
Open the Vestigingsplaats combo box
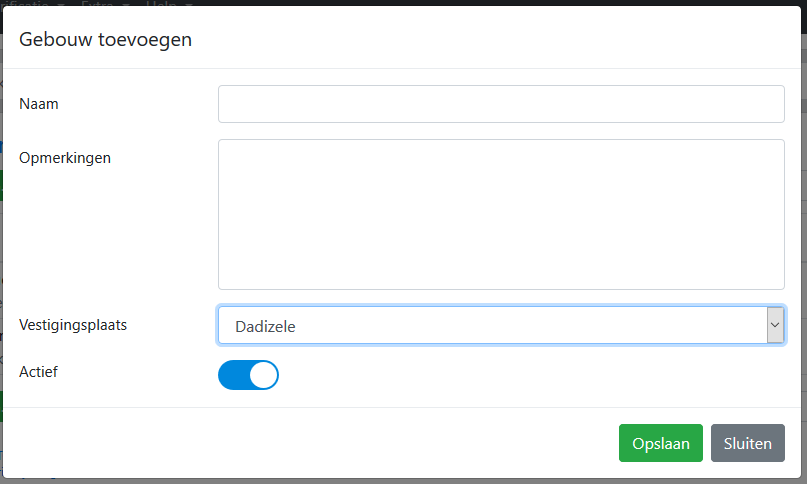(501, 325)
